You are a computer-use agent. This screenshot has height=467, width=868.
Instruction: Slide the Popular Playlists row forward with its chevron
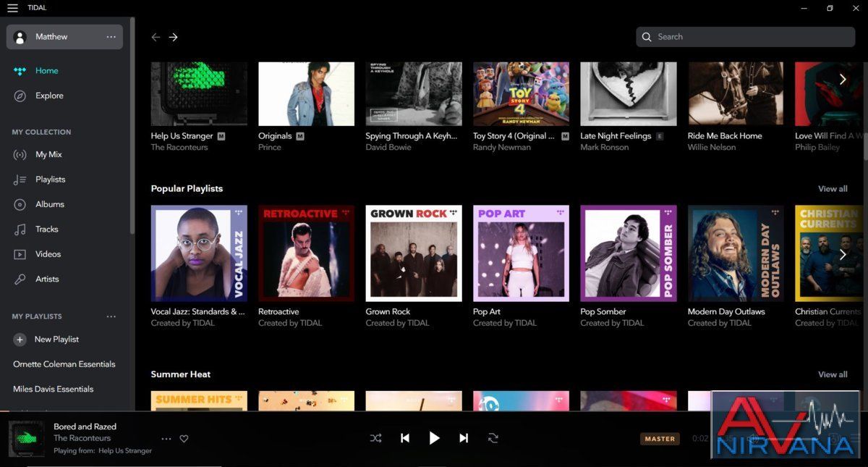pyautogui.click(x=843, y=255)
